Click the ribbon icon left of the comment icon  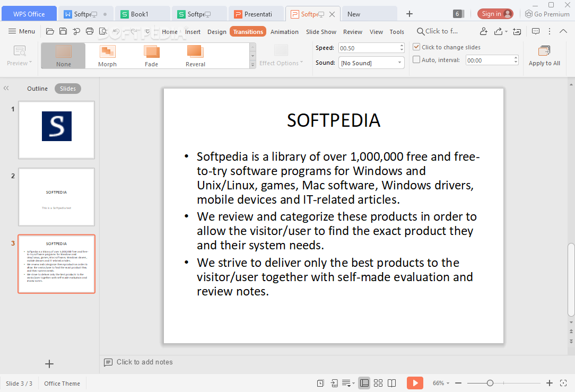pyautogui.click(x=517, y=31)
